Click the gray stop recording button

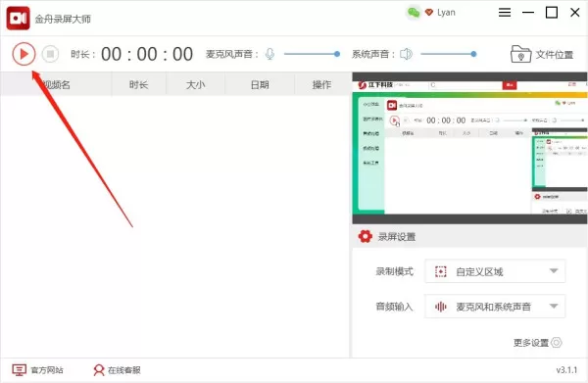pyautogui.click(x=50, y=54)
